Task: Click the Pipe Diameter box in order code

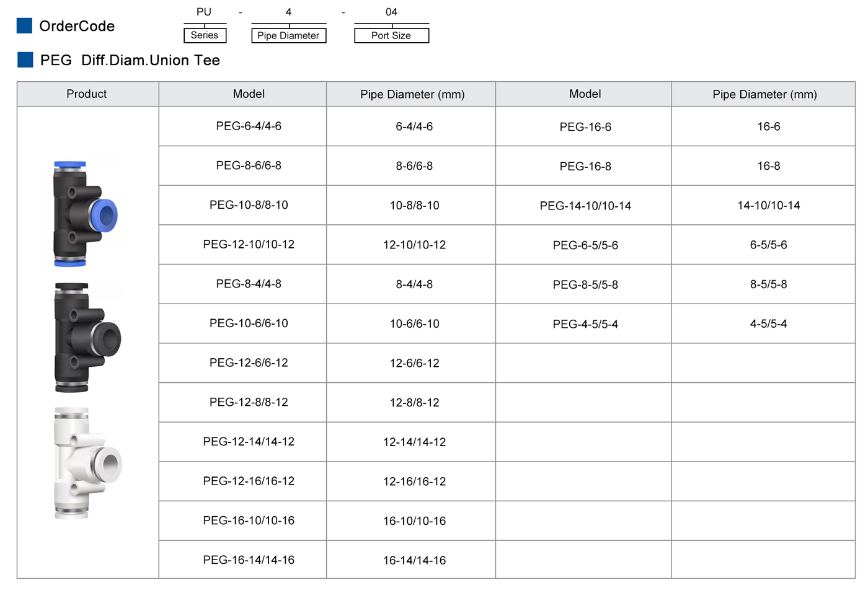Action: (x=288, y=36)
